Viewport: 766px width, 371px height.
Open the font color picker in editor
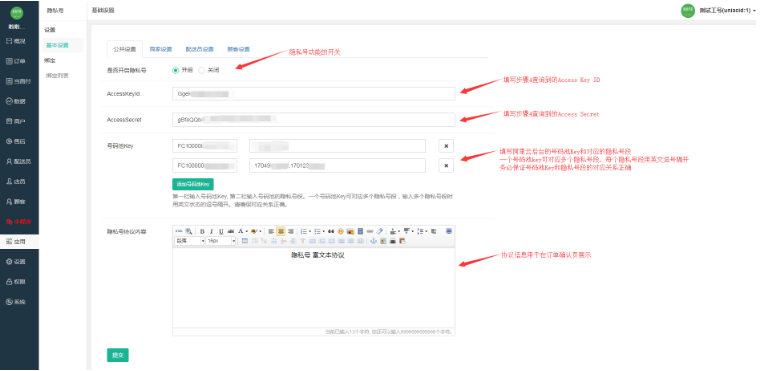click(x=240, y=232)
